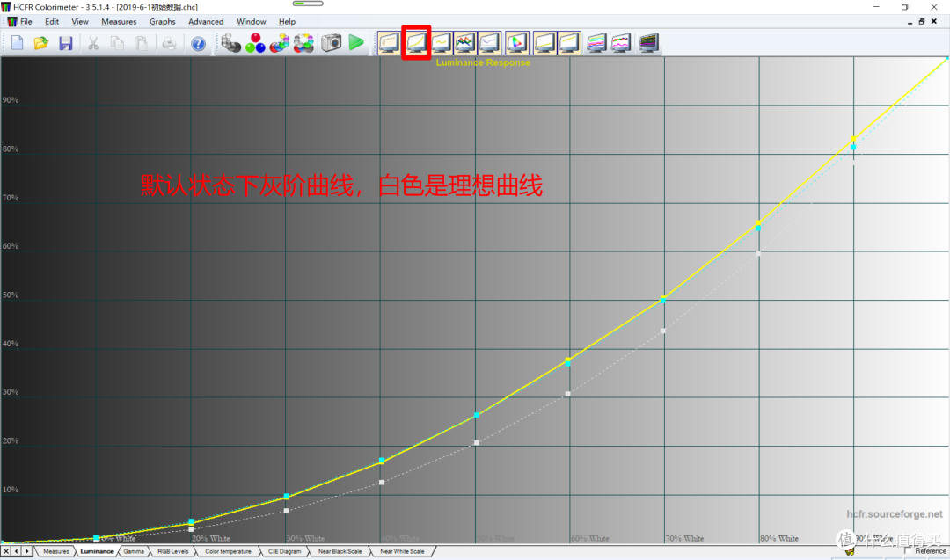This screenshot has height=560, width=950.
Task: Click the camera icon in the toolbar
Action: [x=331, y=42]
